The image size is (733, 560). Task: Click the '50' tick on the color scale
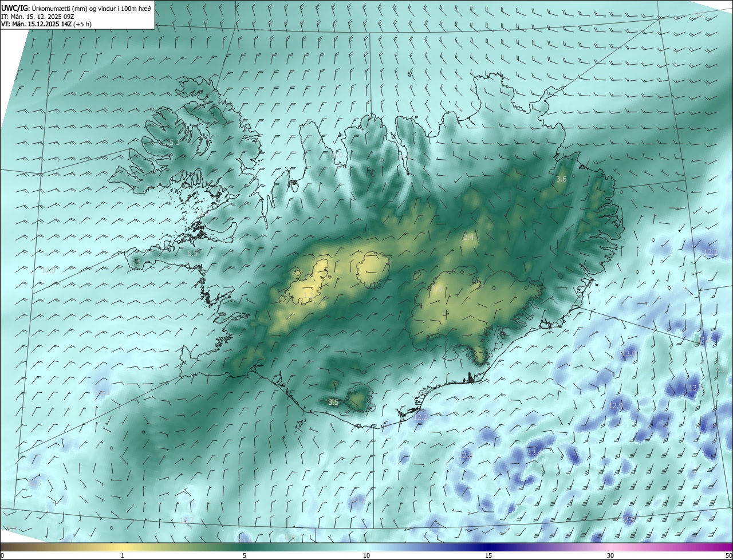[x=728, y=556]
